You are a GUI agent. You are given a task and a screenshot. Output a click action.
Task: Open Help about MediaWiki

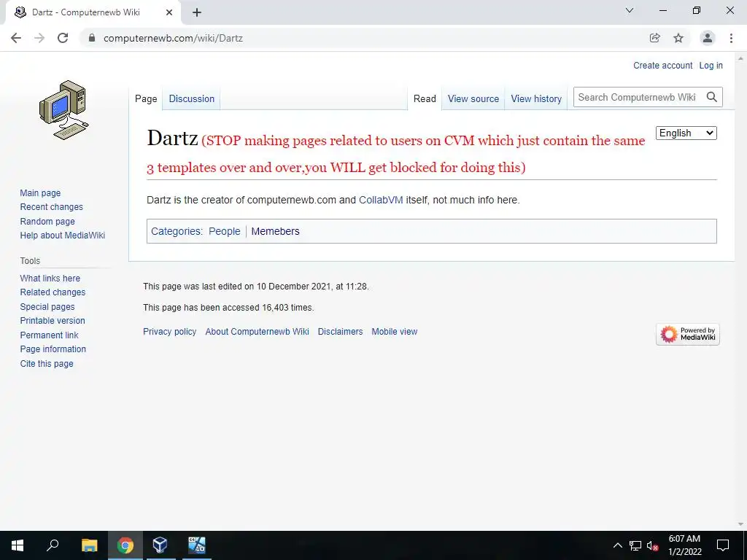63,236
